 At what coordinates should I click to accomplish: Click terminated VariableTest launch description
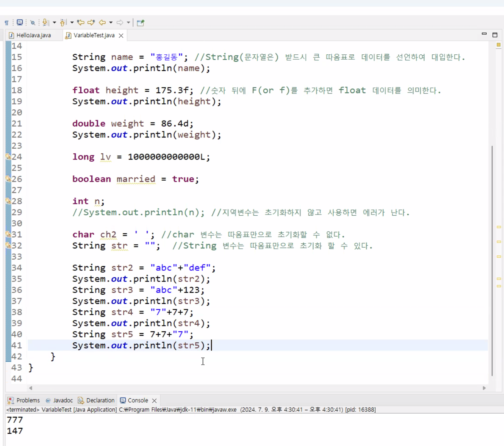191,409
